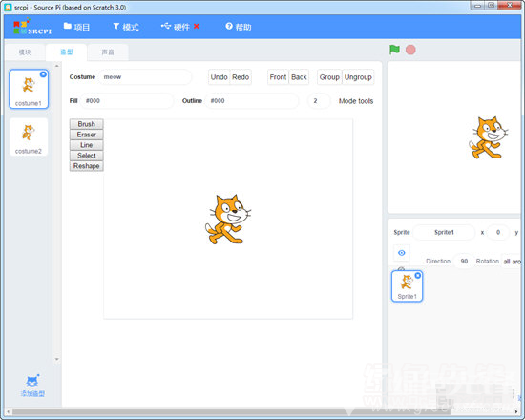
Task: Click the horizontal scrollbar left arrow
Action: (8, 411)
